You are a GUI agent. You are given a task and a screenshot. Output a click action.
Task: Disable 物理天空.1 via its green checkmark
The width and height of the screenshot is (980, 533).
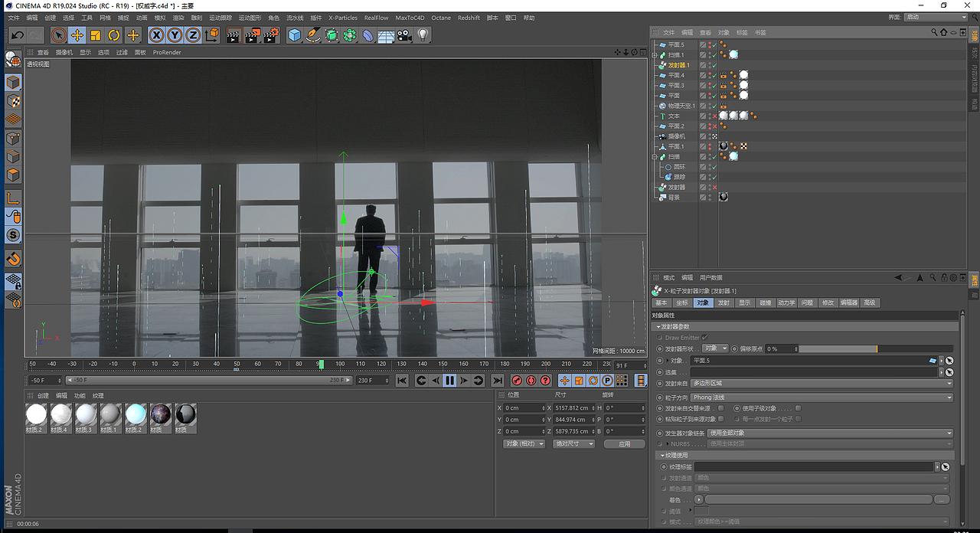pyautogui.click(x=714, y=106)
